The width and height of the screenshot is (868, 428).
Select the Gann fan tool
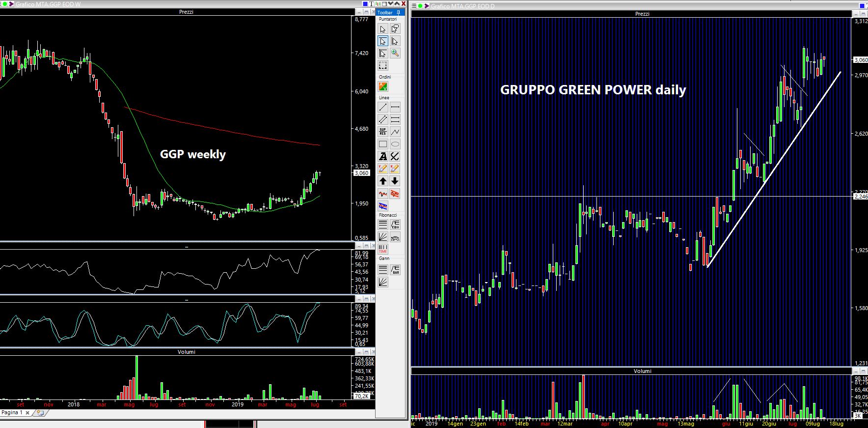tap(383, 282)
